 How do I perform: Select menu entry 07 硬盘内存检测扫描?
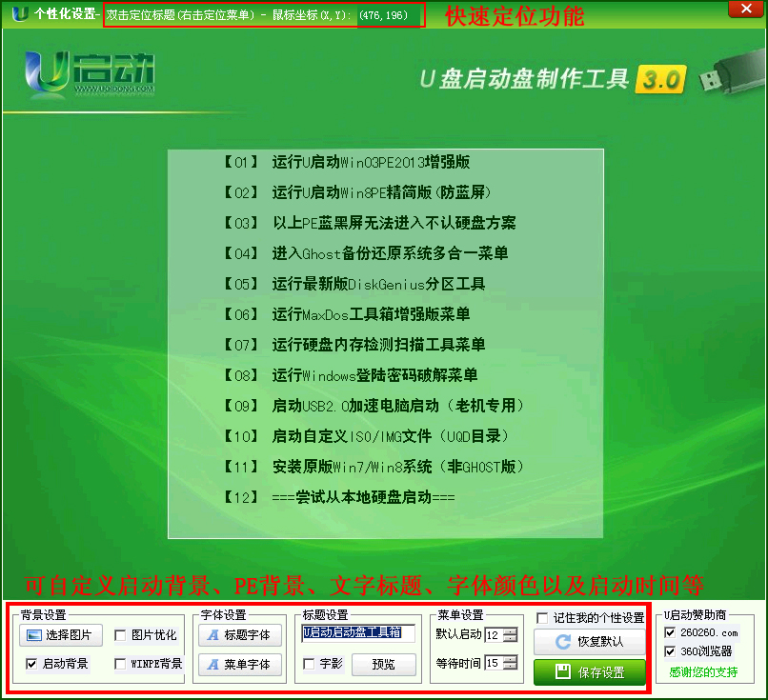point(354,345)
